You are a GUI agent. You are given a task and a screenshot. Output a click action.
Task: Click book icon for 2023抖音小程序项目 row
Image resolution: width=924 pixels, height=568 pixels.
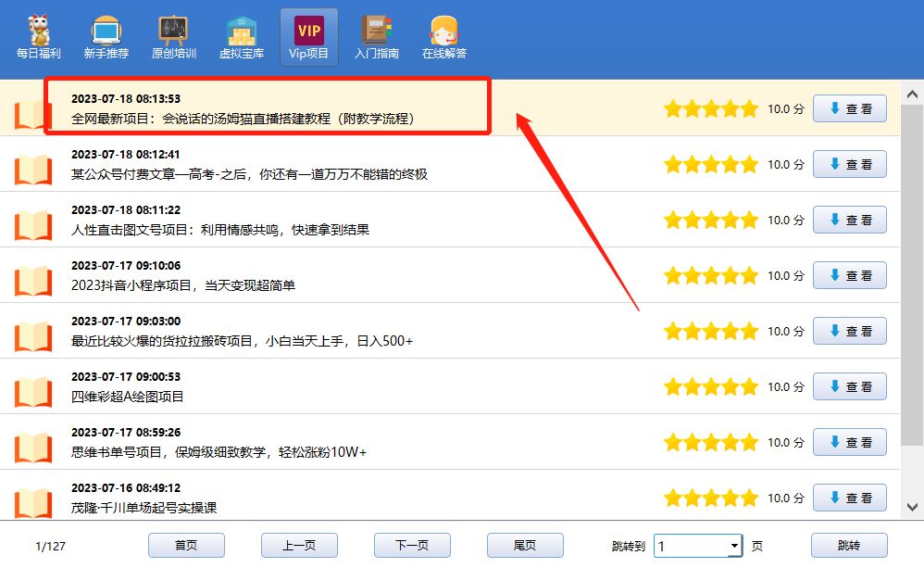tap(33, 281)
